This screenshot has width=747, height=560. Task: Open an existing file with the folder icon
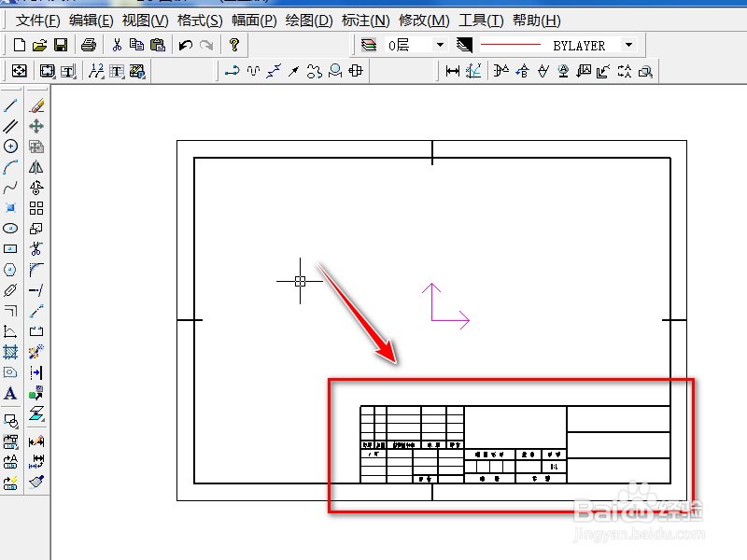(x=39, y=45)
